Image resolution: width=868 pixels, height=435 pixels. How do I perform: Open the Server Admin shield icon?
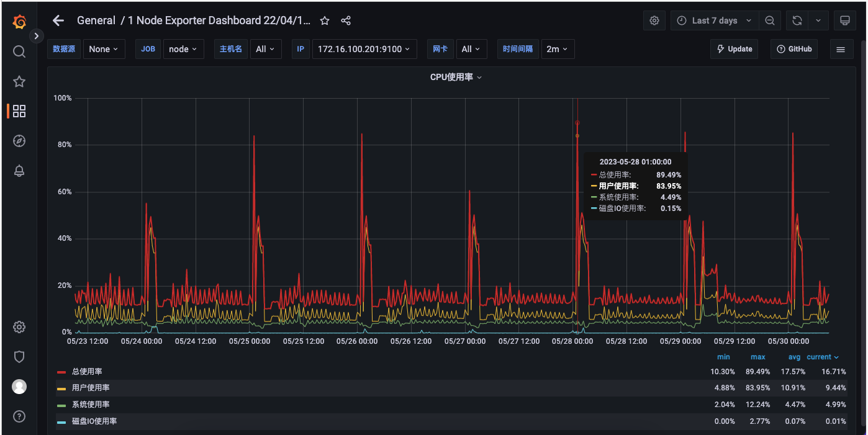coord(19,357)
